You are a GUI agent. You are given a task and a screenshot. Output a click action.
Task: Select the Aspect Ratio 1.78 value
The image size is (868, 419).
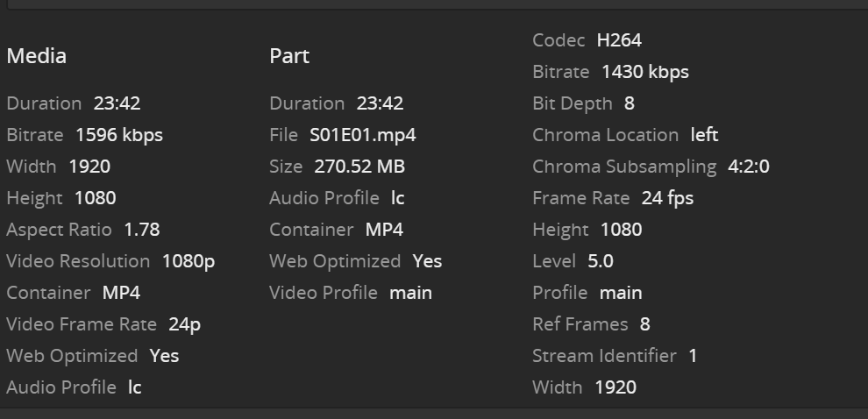pos(142,230)
